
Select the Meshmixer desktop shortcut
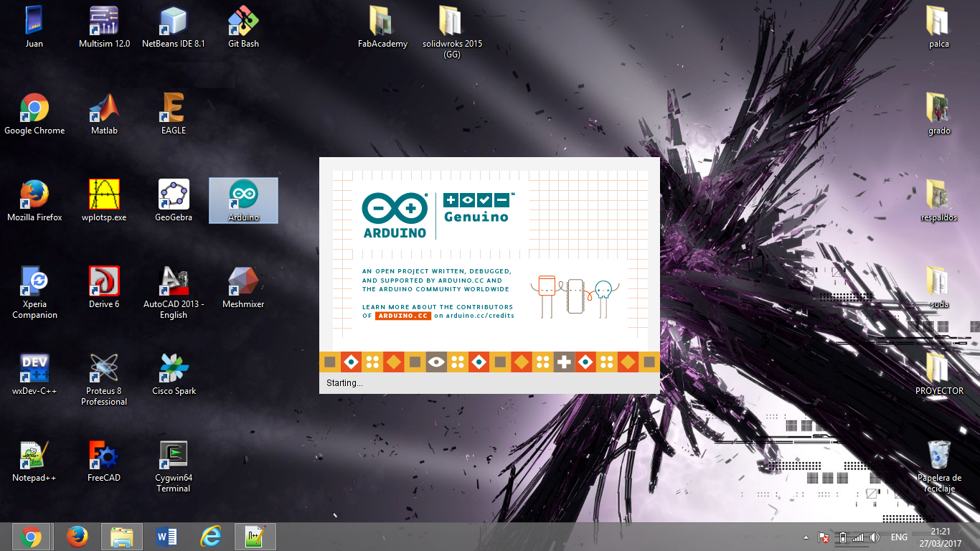click(x=243, y=288)
